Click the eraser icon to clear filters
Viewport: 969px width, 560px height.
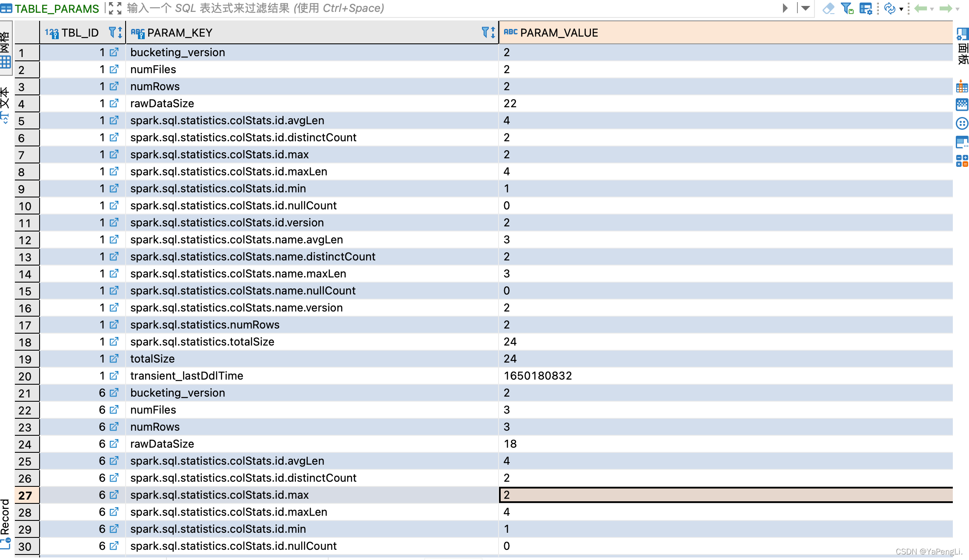(x=828, y=8)
